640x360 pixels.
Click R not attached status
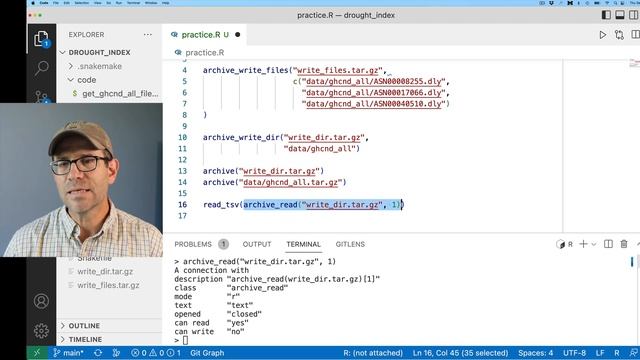373,353
